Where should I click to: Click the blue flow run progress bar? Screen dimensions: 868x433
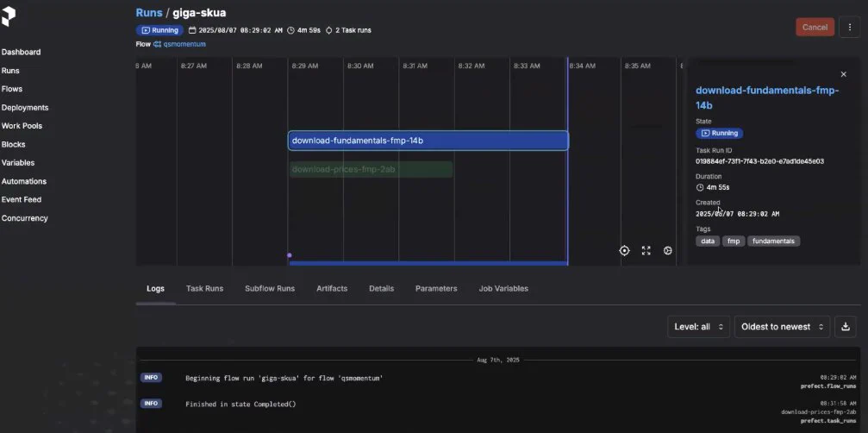click(428, 263)
